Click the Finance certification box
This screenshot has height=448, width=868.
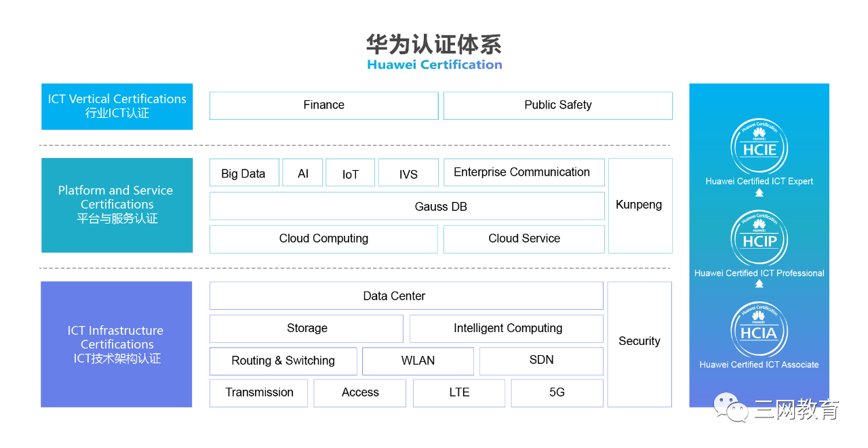(323, 106)
